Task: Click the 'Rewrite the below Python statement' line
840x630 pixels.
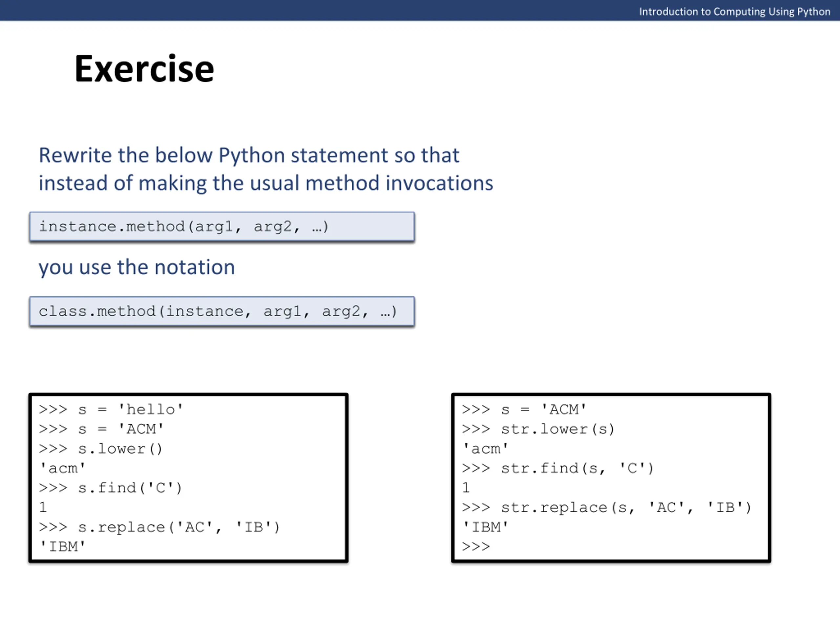Action: [x=249, y=156]
